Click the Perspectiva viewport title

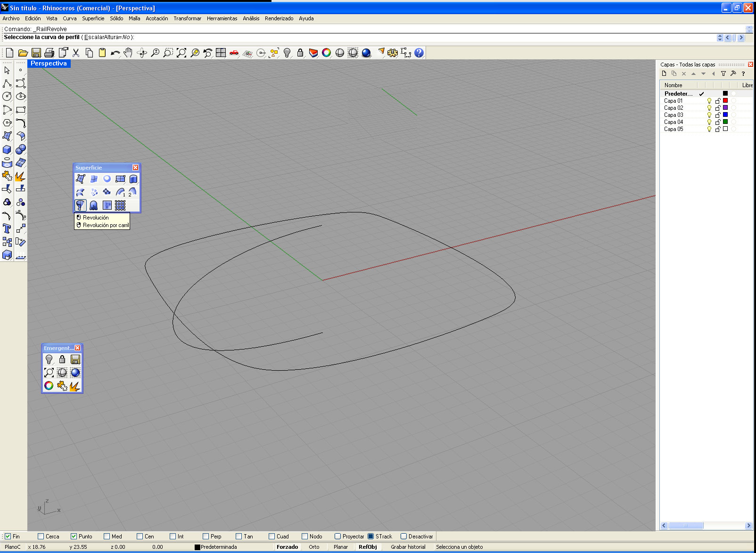click(49, 64)
